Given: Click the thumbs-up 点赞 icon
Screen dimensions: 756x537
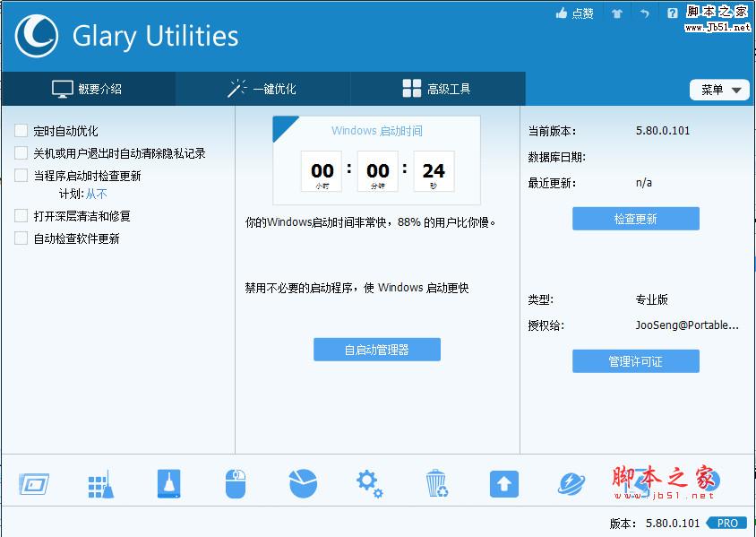Looking at the screenshot, I should click(x=562, y=13).
